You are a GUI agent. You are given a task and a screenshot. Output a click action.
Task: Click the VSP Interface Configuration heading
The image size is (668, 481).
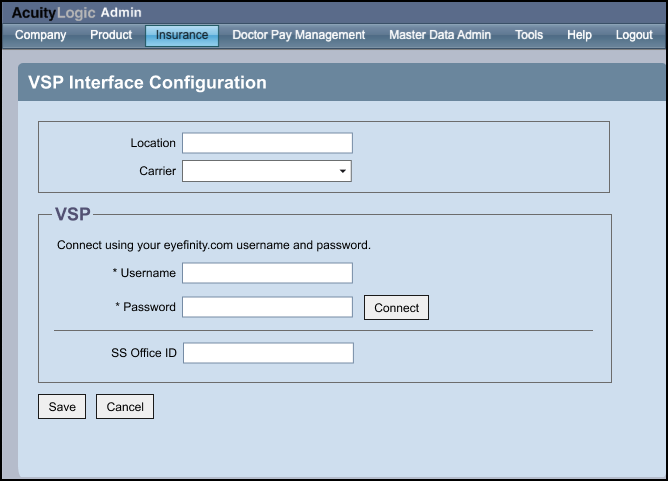click(x=147, y=83)
